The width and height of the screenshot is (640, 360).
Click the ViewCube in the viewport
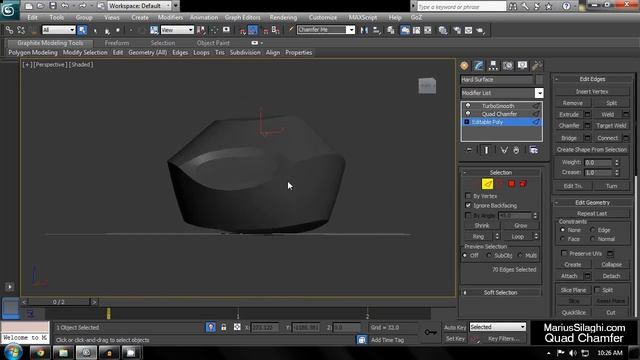pos(427,86)
